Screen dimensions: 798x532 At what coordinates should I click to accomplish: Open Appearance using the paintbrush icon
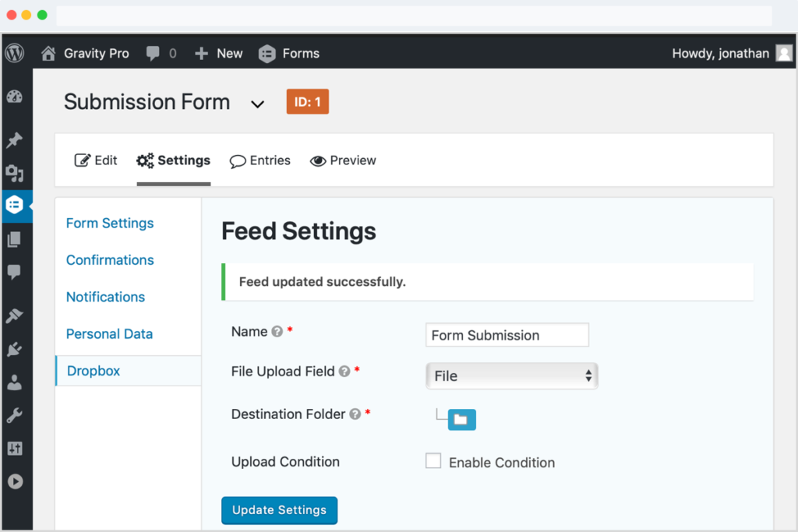pos(16,315)
